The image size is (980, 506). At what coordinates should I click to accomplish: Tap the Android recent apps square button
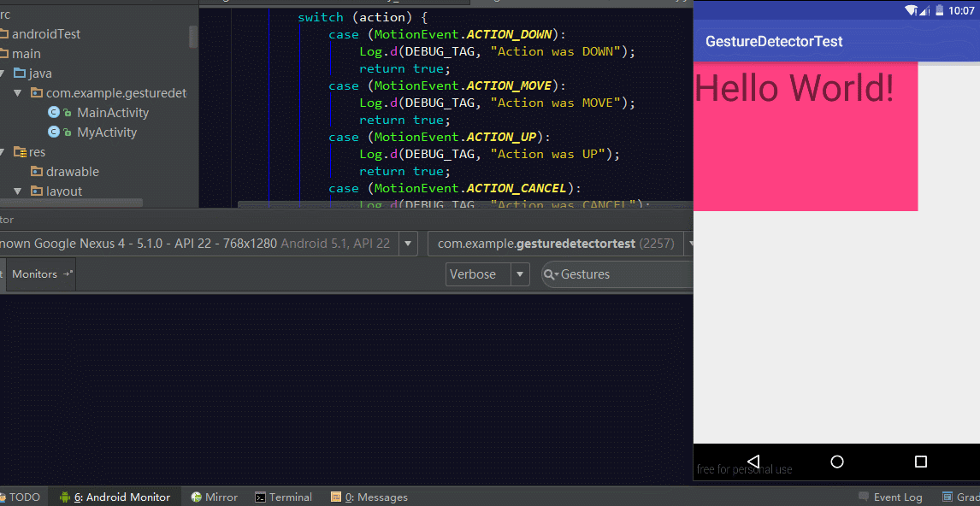921,462
